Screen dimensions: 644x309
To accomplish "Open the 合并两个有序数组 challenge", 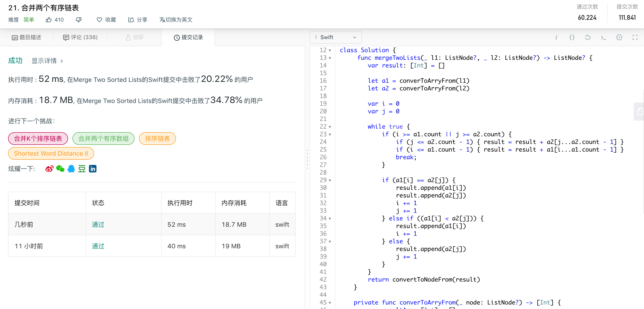I will pos(104,139).
